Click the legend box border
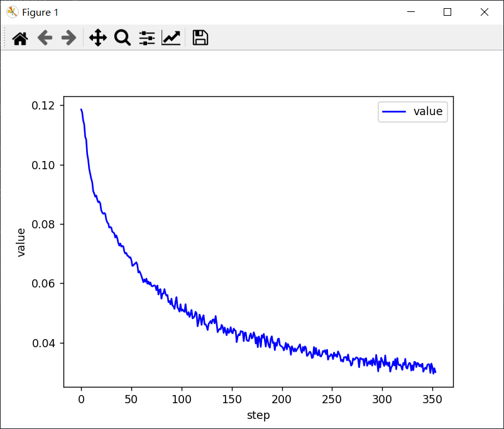This screenshot has width=504, height=429. click(413, 102)
